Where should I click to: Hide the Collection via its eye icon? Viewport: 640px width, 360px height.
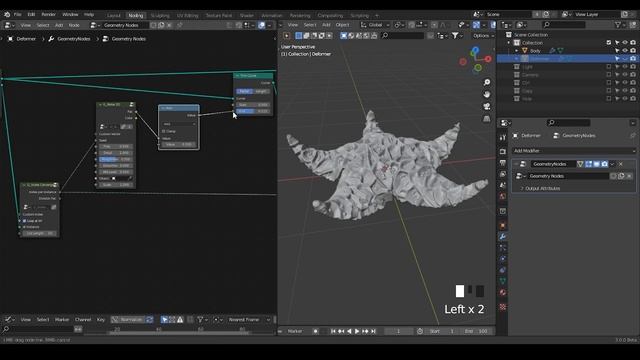tap(625, 42)
